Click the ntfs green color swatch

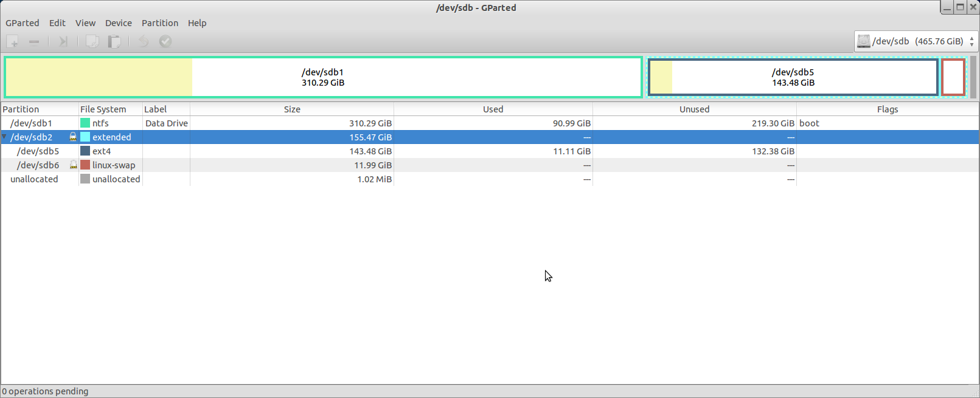click(85, 123)
